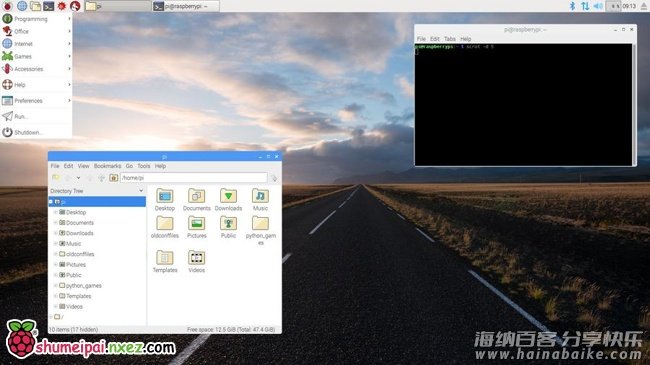
Task: Click the network arrows icon in tray
Action: [x=585, y=6]
